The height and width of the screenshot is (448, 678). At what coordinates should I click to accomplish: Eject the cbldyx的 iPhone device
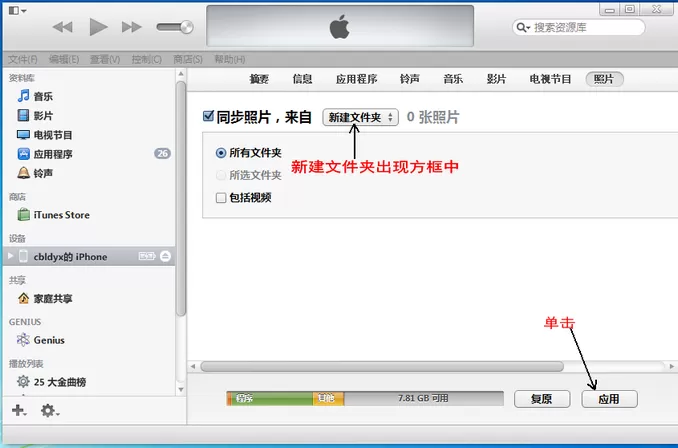tap(165, 256)
